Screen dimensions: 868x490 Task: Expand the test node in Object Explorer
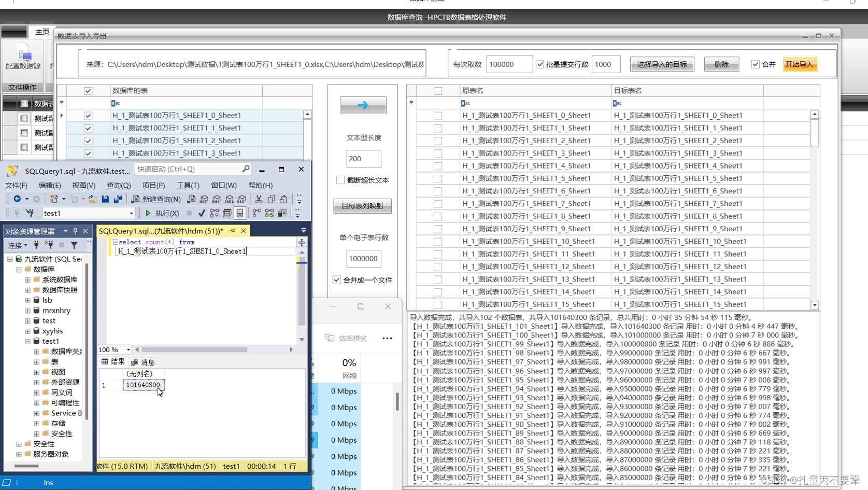[x=27, y=320]
